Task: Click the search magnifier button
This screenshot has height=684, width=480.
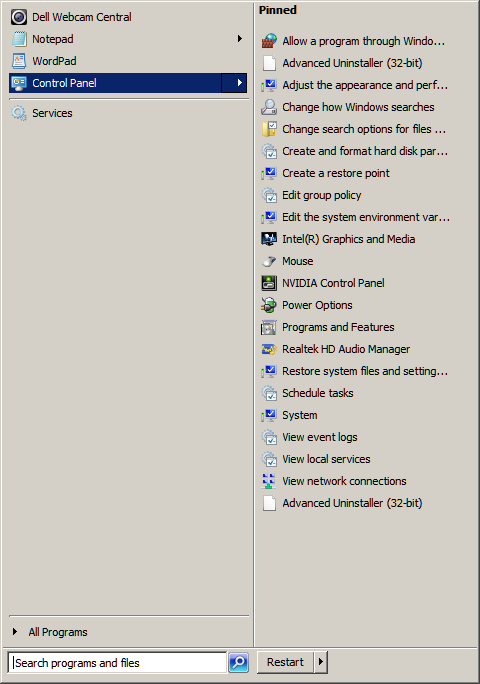Action: coord(239,663)
